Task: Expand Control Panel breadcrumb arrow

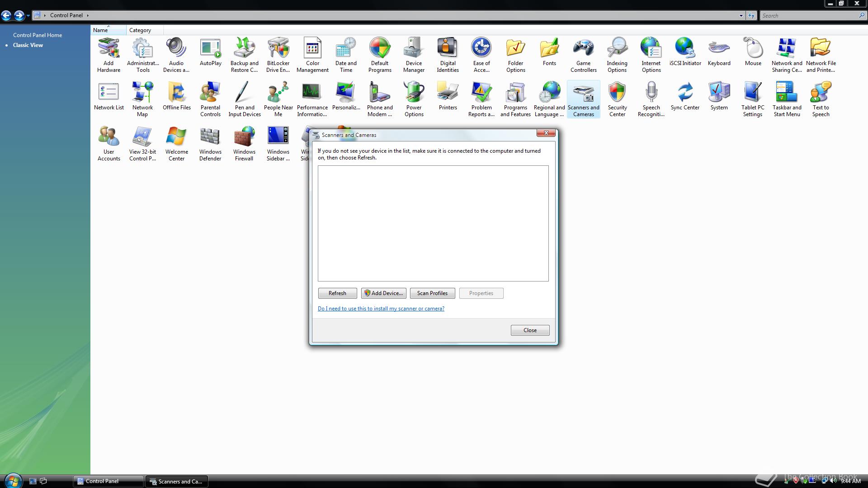Action: 88,15
